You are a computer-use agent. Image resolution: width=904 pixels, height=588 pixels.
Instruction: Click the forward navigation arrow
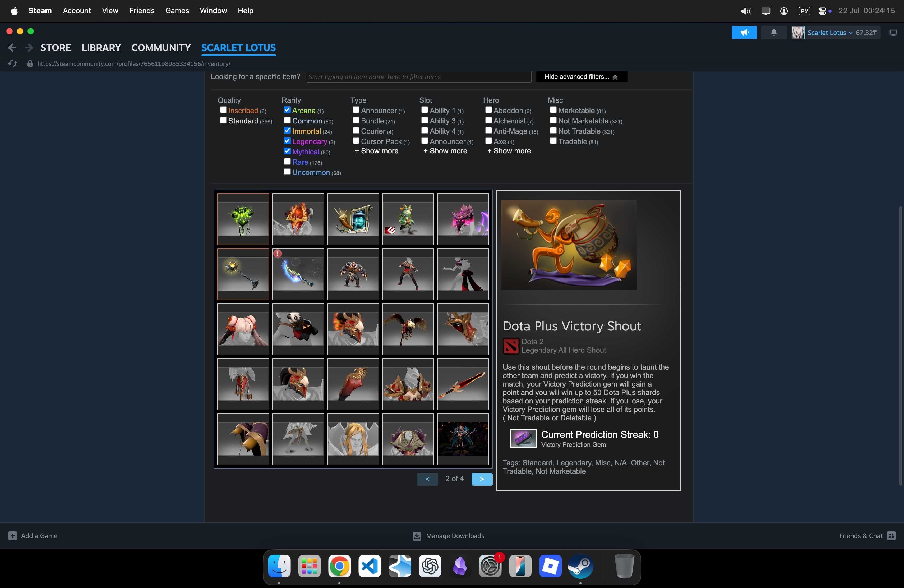click(29, 48)
